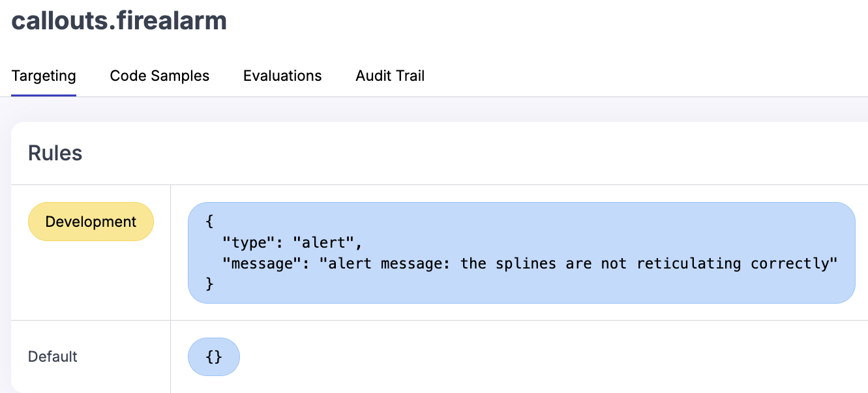Click the Targeting tab underline indicator
The image size is (868, 393).
43,93
